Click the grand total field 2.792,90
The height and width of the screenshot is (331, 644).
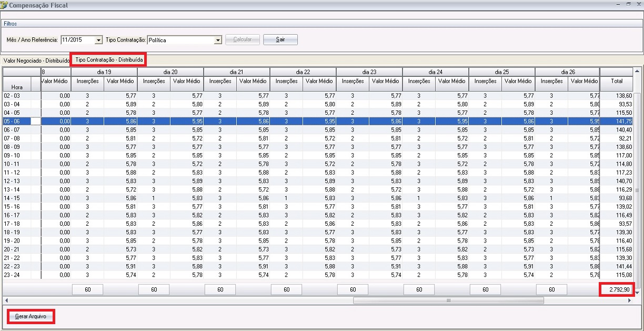[x=616, y=289]
